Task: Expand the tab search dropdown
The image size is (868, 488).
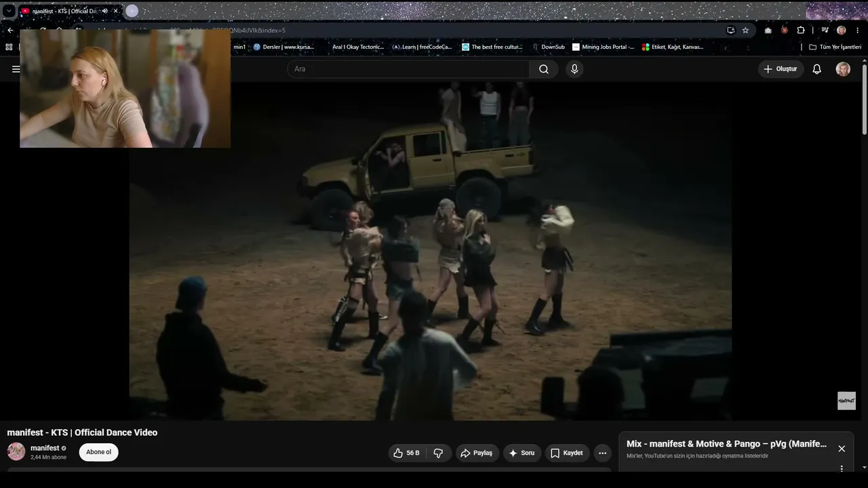Action: 9,11
